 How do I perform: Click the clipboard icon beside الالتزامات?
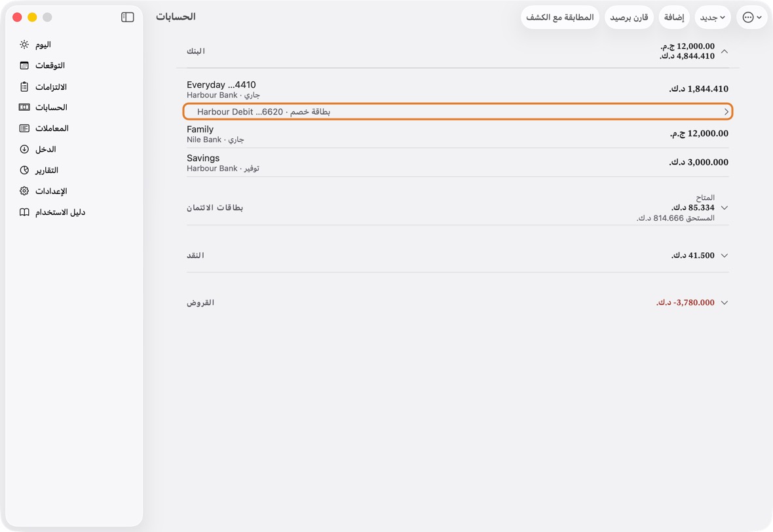tap(24, 86)
